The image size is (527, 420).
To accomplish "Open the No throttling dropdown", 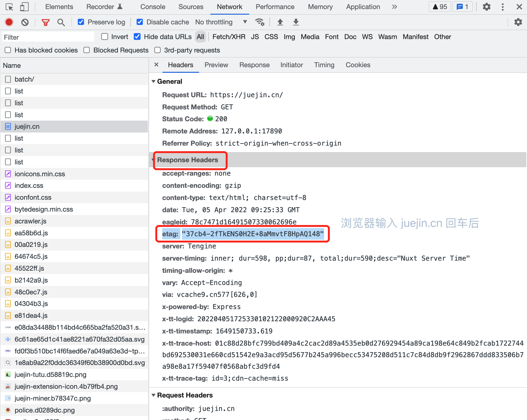I will pyautogui.click(x=221, y=22).
